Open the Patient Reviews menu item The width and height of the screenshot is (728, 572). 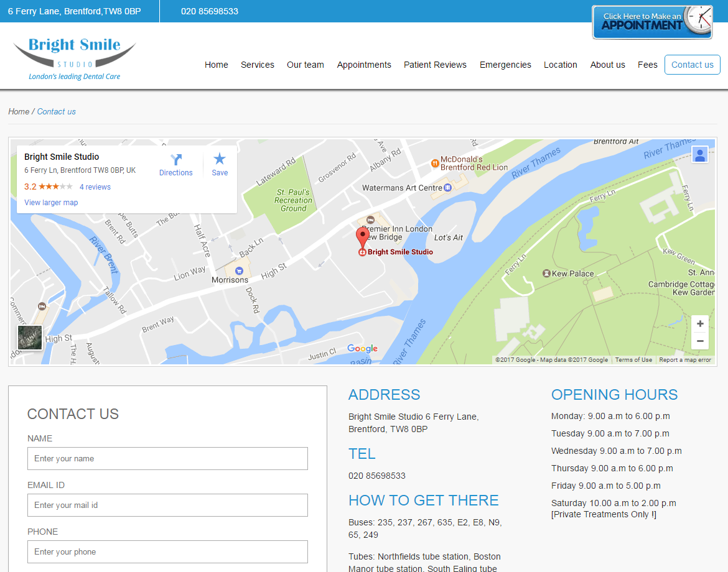click(435, 65)
